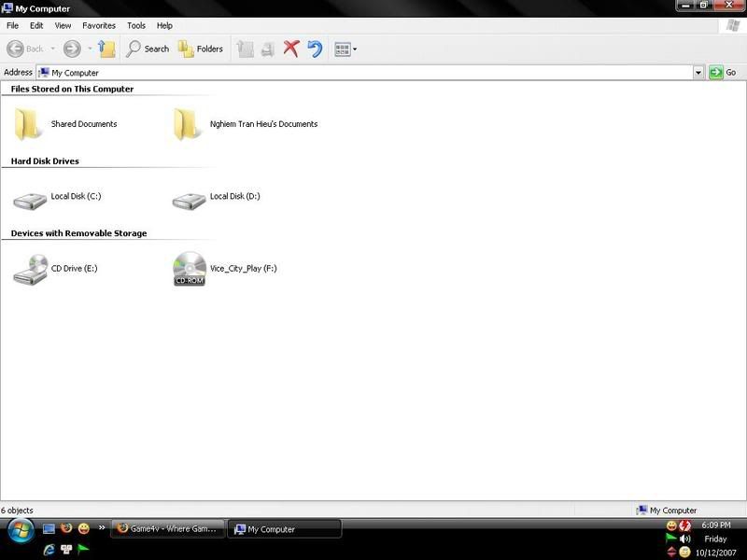Click the smiley quick launch icon
Screen dimensions: 747x560
[x=83, y=528]
